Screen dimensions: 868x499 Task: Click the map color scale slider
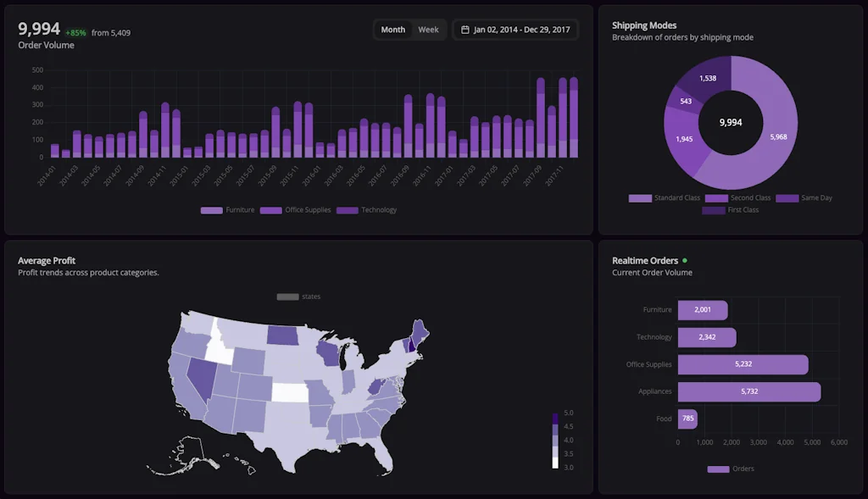tap(555, 441)
